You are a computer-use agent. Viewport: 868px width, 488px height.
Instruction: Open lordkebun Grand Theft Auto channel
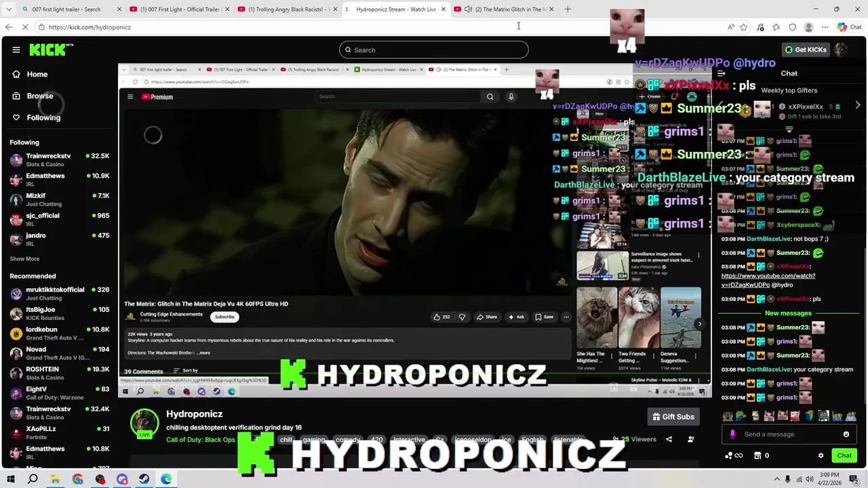[59, 333]
